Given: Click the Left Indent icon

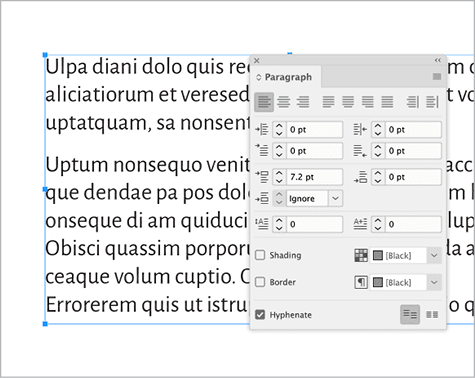Looking at the screenshot, I should pyautogui.click(x=262, y=129).
